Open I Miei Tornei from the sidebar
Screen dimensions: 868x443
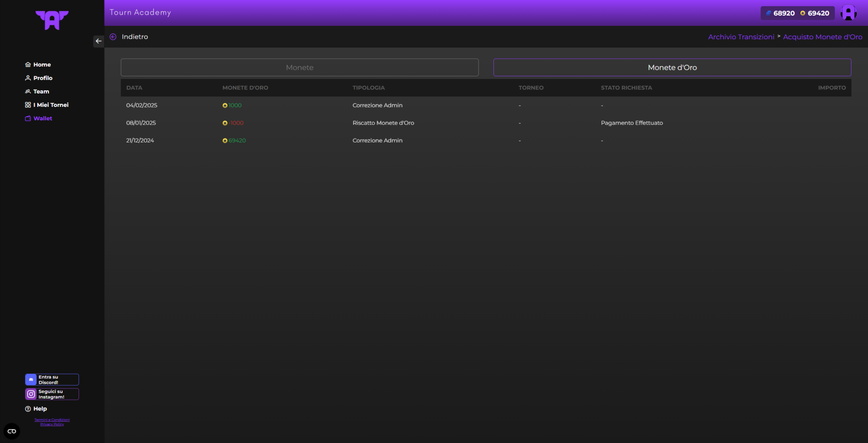coord(47,105)
